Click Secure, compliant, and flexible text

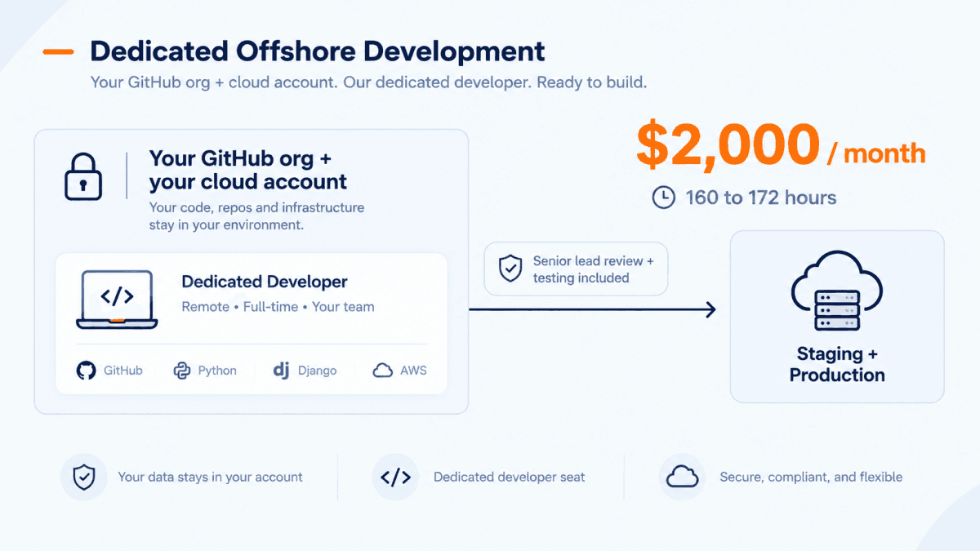click(x=811, y=477)
